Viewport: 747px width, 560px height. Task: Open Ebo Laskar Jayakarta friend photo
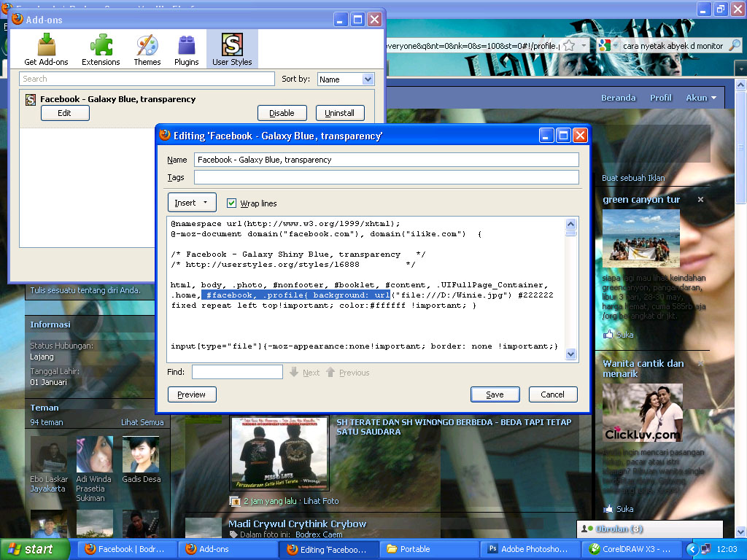tap(49, 454)
